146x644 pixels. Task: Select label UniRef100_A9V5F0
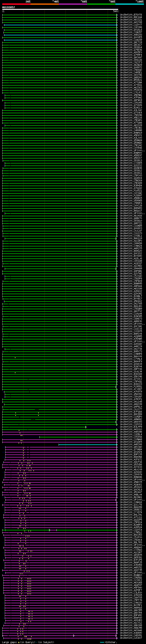click(x=131, y=52)
